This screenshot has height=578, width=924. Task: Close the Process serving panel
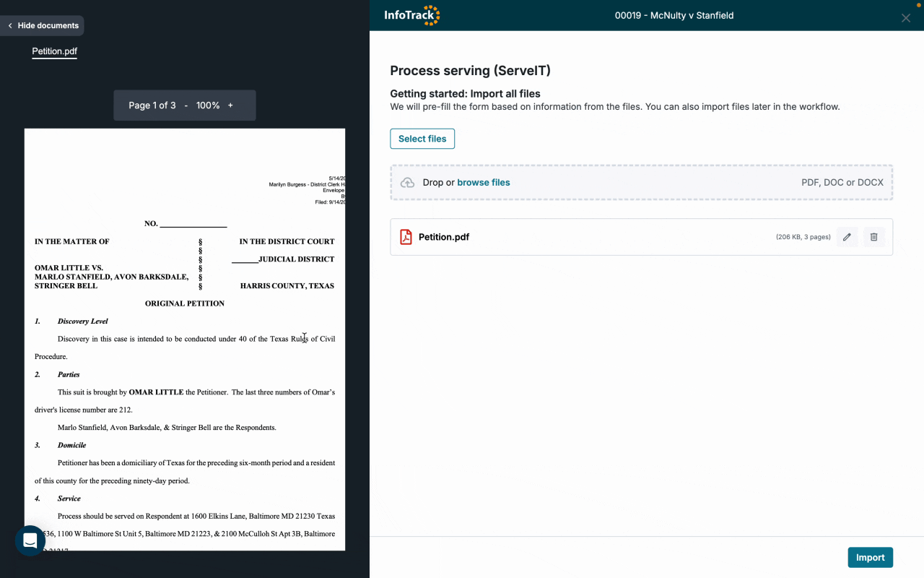(x=905, y=18)
